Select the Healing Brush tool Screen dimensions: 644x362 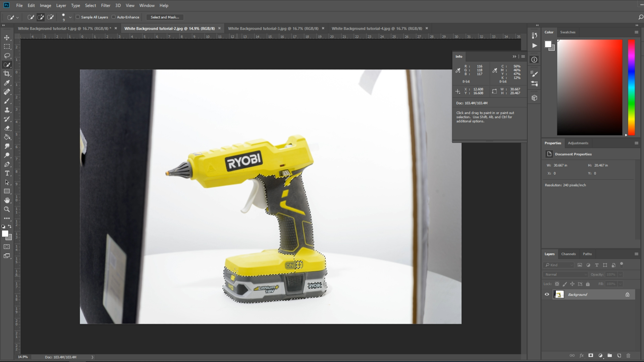coord(7,92)
